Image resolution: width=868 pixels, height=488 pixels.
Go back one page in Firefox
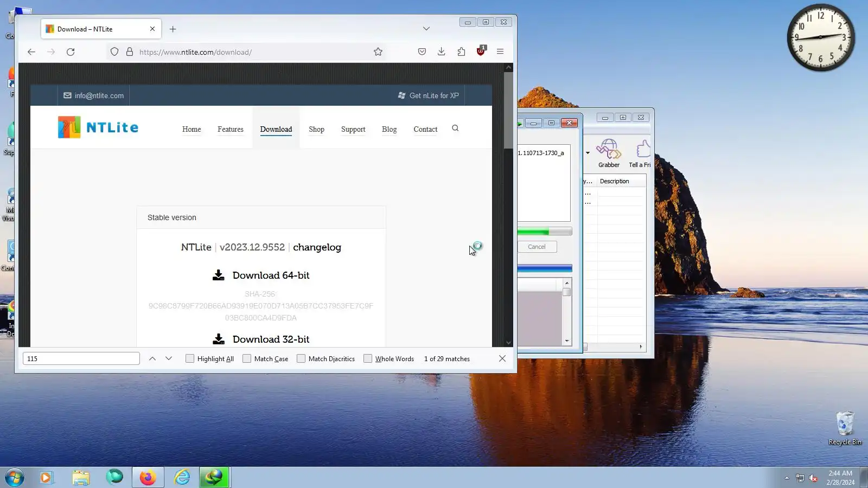31,52
